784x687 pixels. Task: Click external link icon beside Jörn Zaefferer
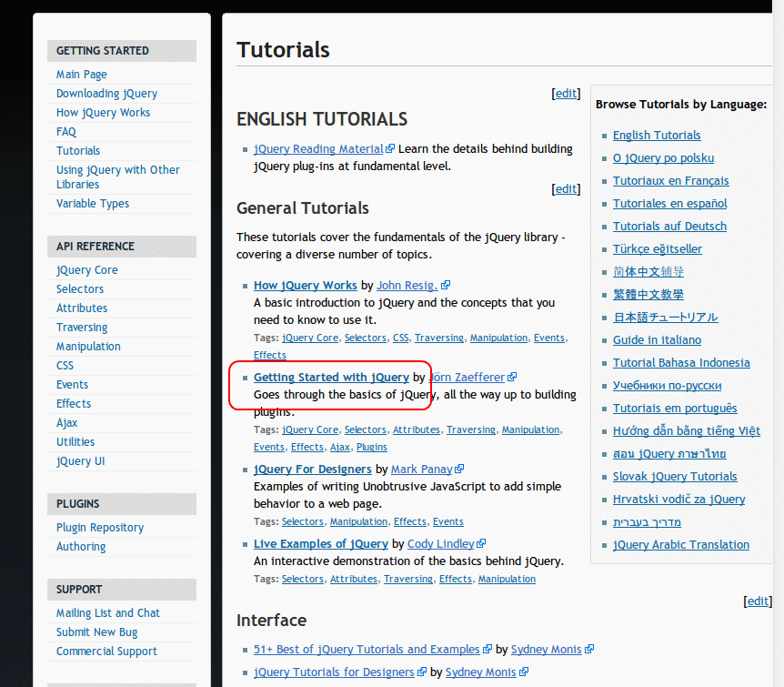pos(512,377)
